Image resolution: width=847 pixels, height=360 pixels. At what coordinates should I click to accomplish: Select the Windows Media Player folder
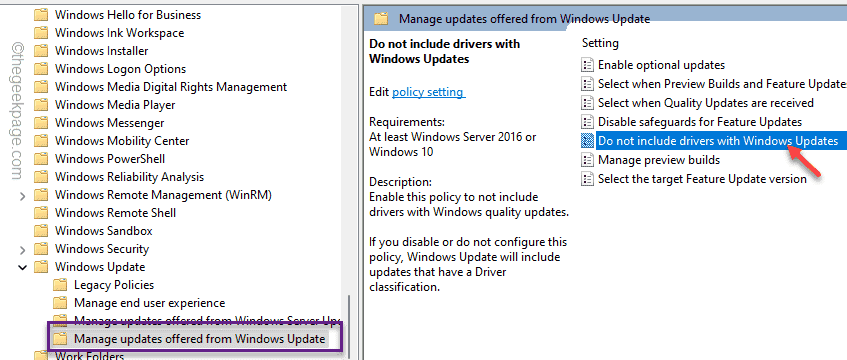coord(115,105)
